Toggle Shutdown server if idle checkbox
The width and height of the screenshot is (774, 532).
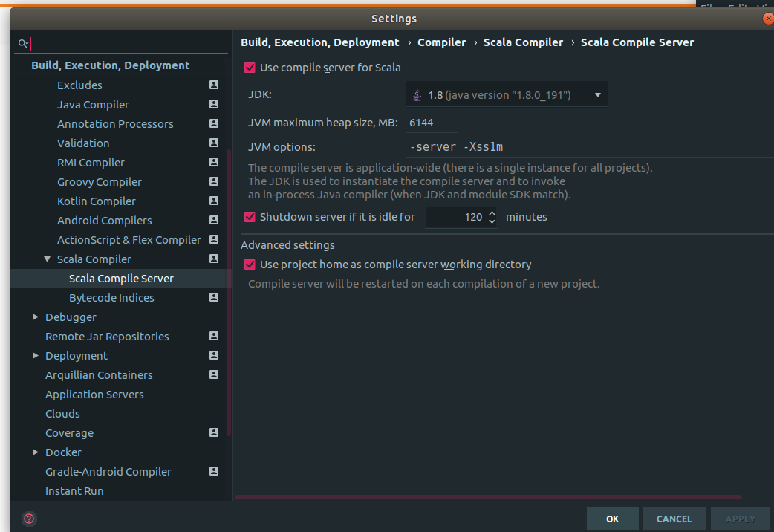point(250,217)
